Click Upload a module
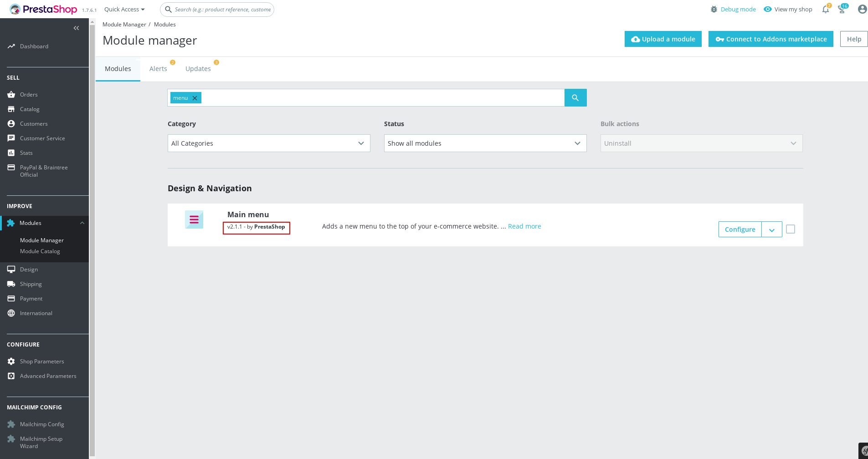This screenshot has width=868, height=459. [x=663, y=39]
